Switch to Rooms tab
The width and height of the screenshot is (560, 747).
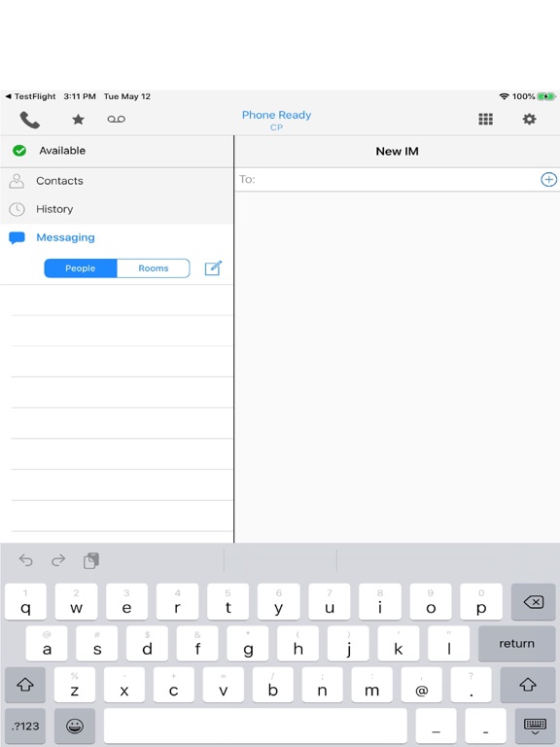coord(154,268)
